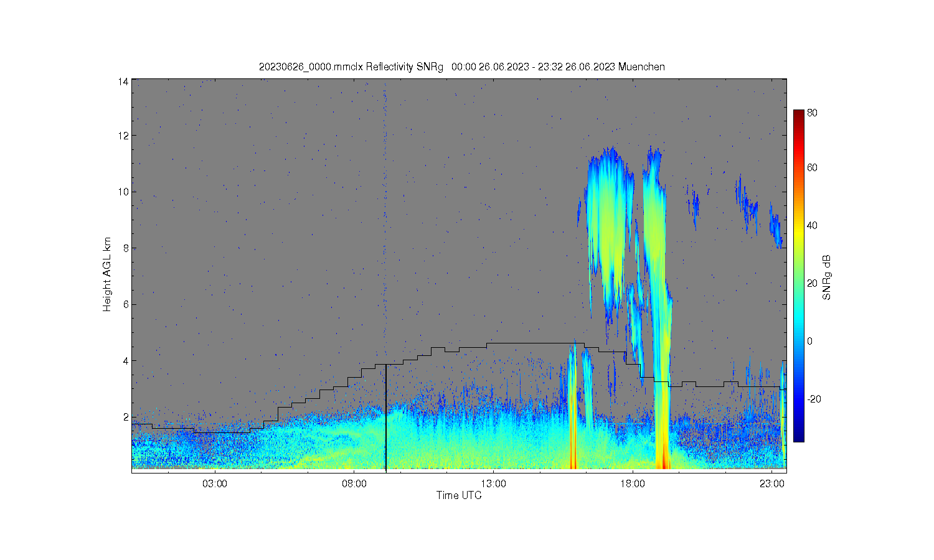
Task: Click the plot title starting with 20230626_0000.mmclx
Action: click(462, 67)
